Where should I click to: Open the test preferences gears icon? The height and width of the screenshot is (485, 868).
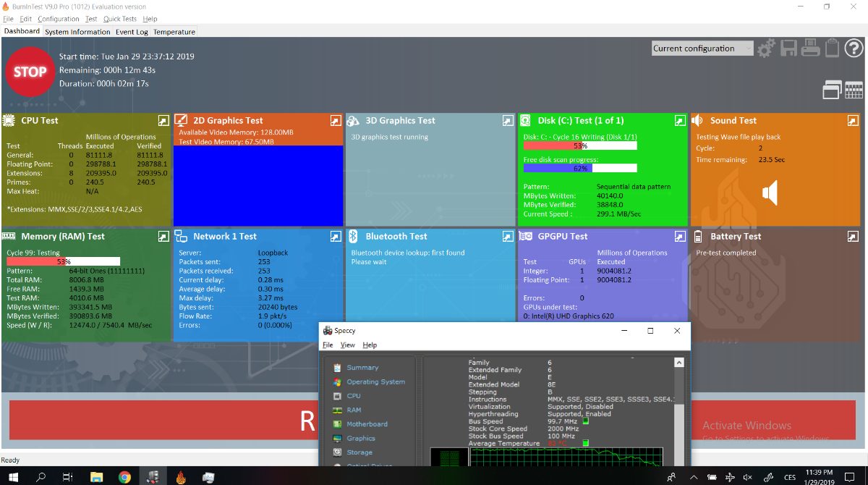tap(766, 48)
